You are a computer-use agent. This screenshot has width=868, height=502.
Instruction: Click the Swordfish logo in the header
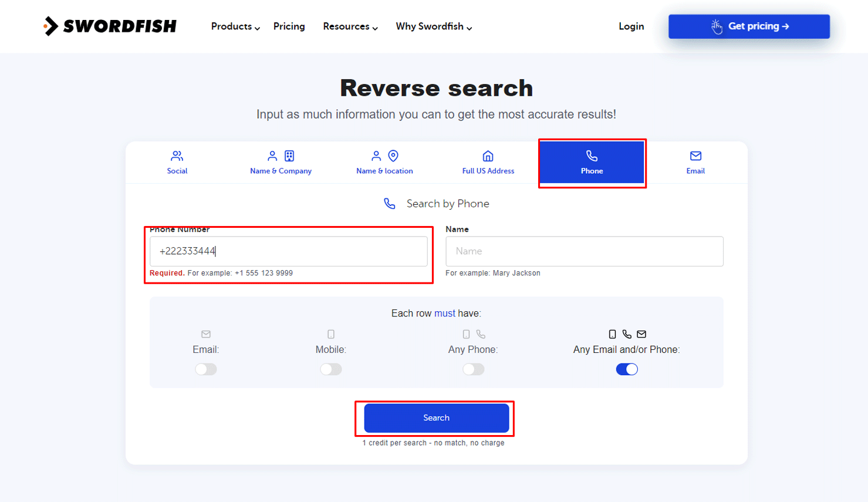[109, 26]
